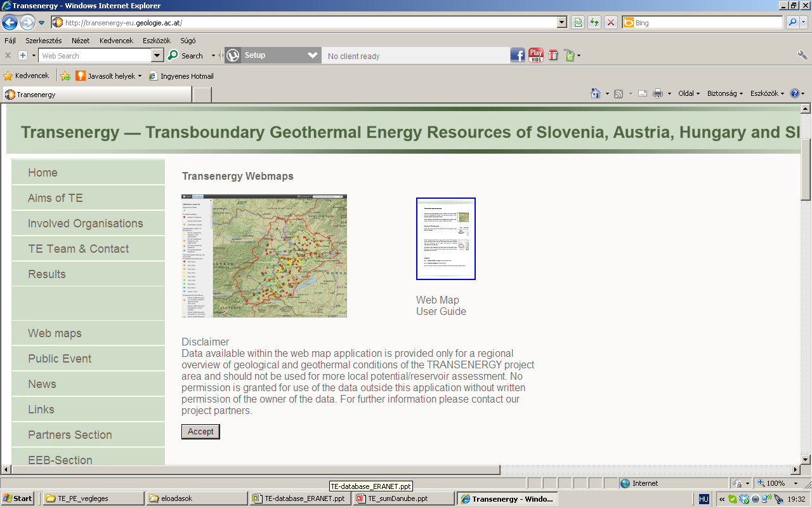Select the Transenergy browser tab
Image resolution: width=812 pixels, height=508 pixels.
click(x=96, y=94)
